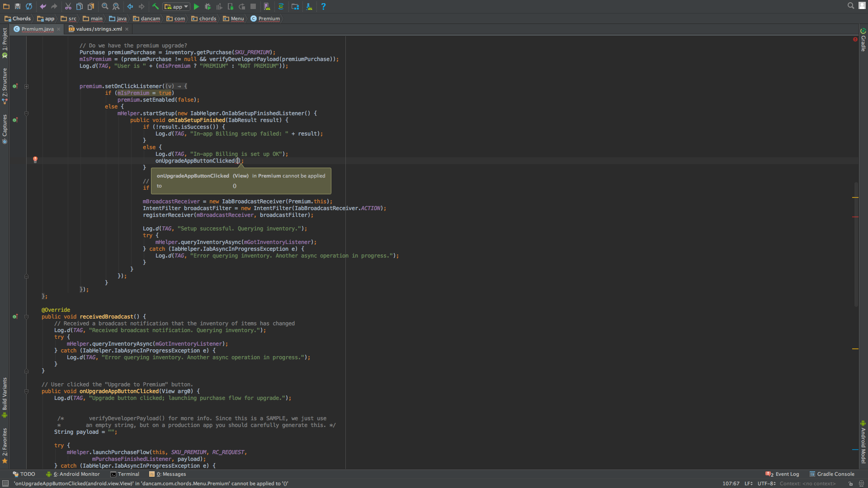The height and width of the screenshot is (488, 868).
Task: Open the AVD Manager icon
Action: click(x=267, y=6)
